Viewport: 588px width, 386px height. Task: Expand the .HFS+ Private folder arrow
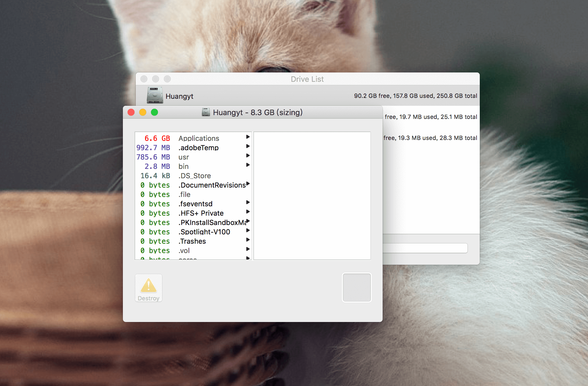click(x=248, y=212)
